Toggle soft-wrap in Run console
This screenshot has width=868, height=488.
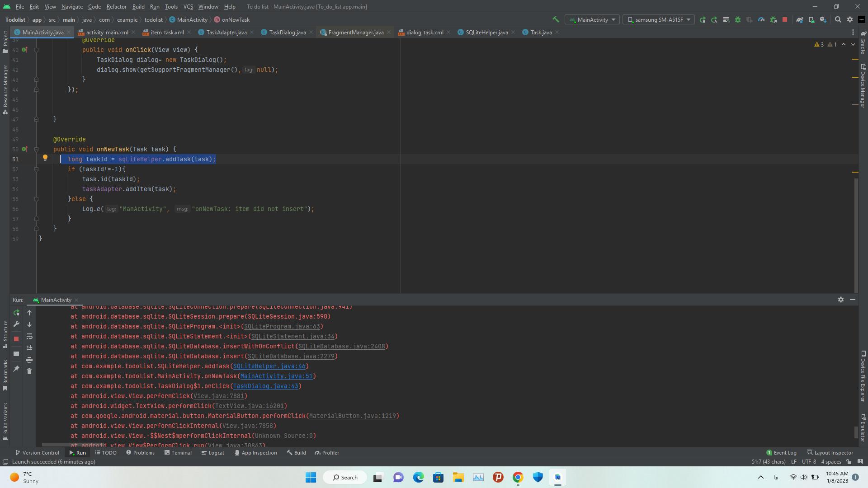pyautogui.click(x=29, y=336)
